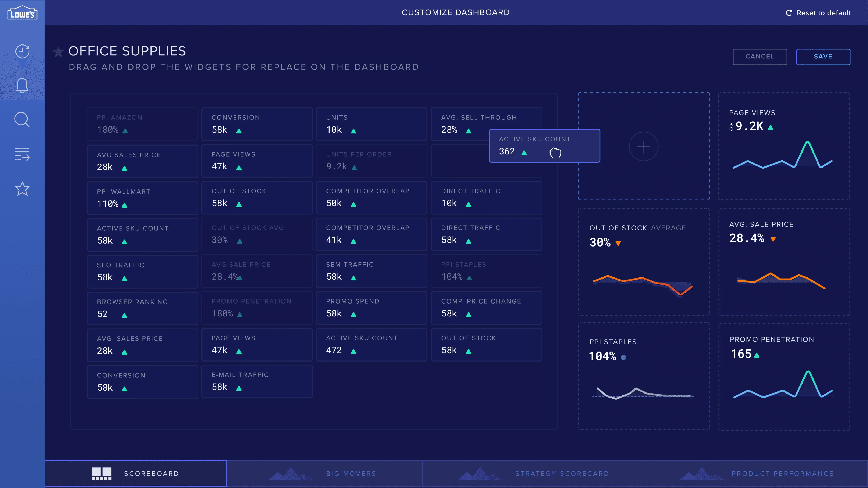Select the SEO Traffic 58k widget
The height and width of the screenshot is (488, 868).
coord(143,272)
